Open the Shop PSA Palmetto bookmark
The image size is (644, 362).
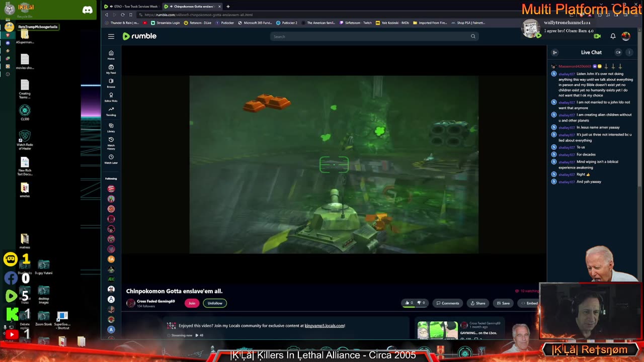tap(468, 23)
